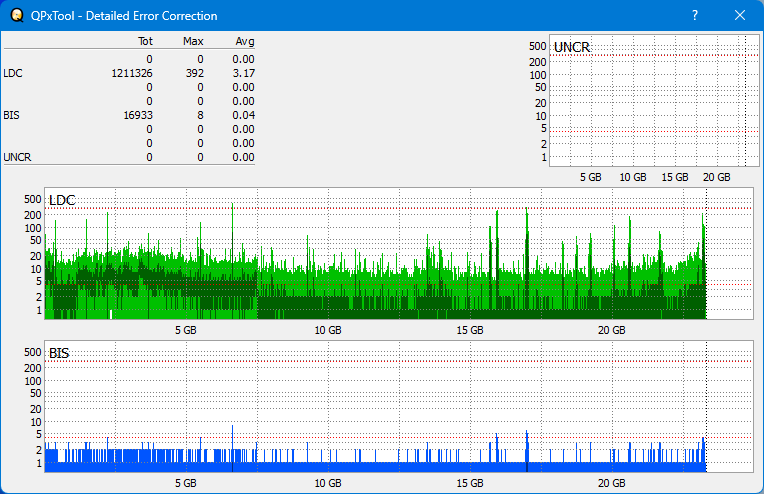Click the window title text

click(x=124, y=16)
